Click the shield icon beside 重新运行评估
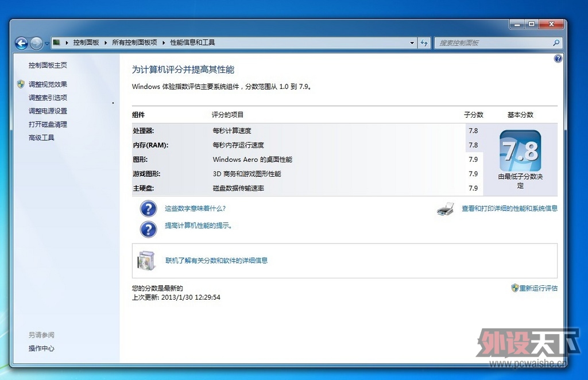588x380 pixels. (x=514, y=288)
